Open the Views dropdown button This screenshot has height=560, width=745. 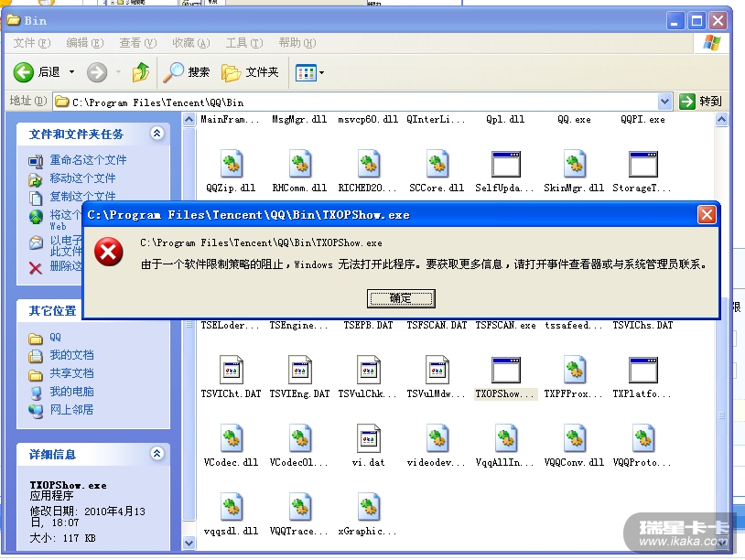coord(309,72)
